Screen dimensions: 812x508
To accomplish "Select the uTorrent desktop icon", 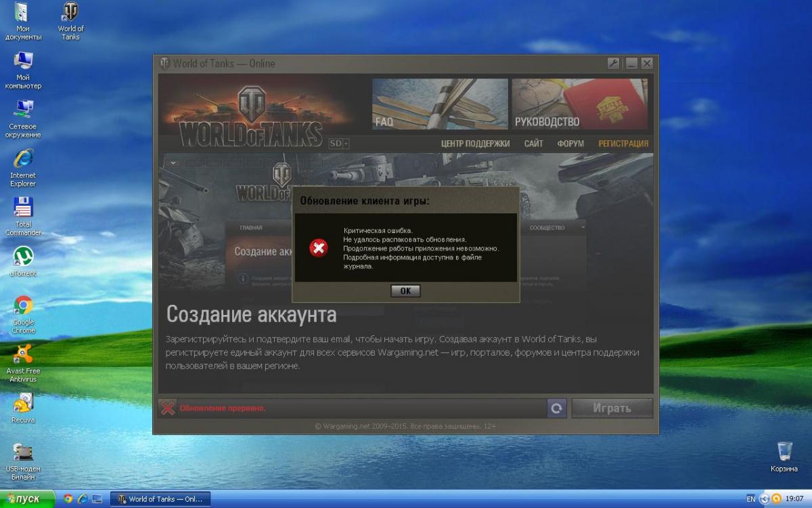I will click(x=23, y=261).
